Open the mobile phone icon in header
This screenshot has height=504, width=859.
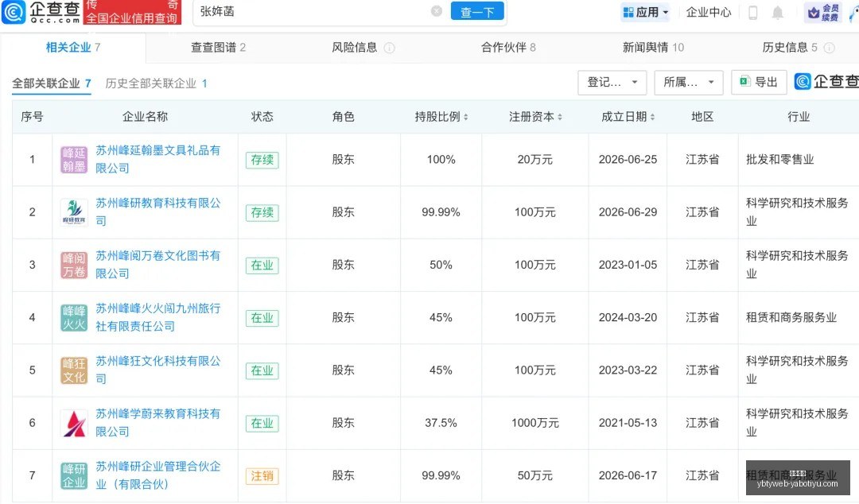pyautogui.click(x=752, y=12)
